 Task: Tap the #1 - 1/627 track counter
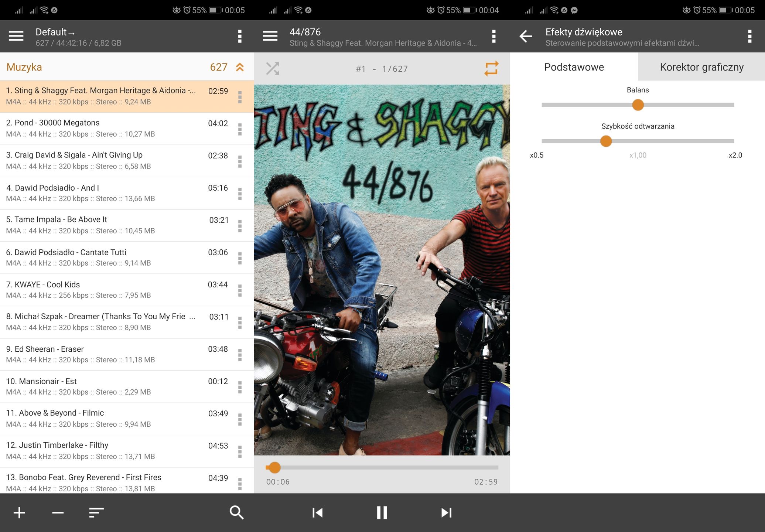pyautogui.click(x=382, y=69)
